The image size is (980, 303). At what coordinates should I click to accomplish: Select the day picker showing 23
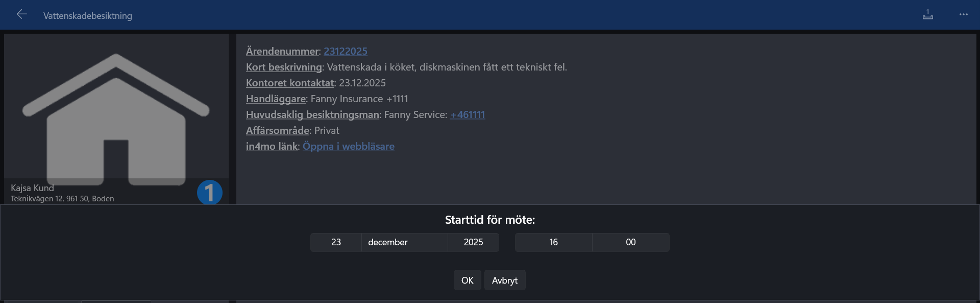pos(336,242)
